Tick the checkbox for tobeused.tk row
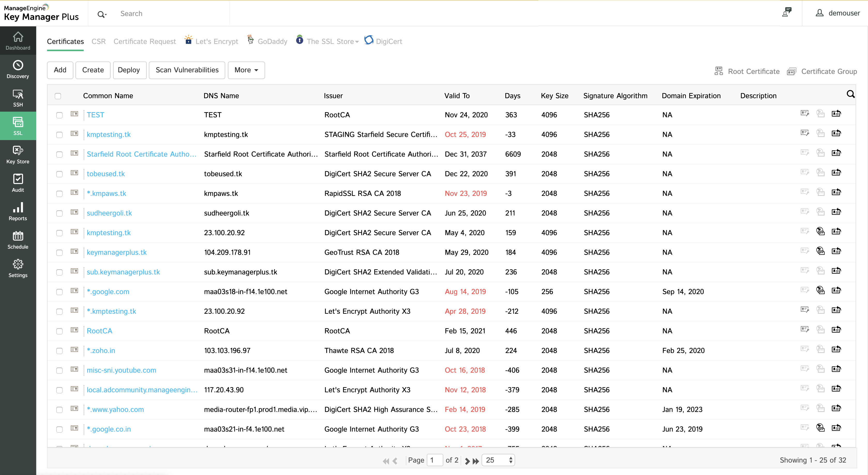The width and height of the screenshot is (868, 475). [59, 174]
